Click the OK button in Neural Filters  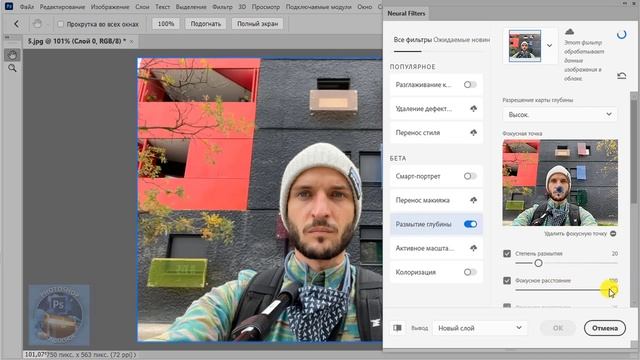(558, 328)
